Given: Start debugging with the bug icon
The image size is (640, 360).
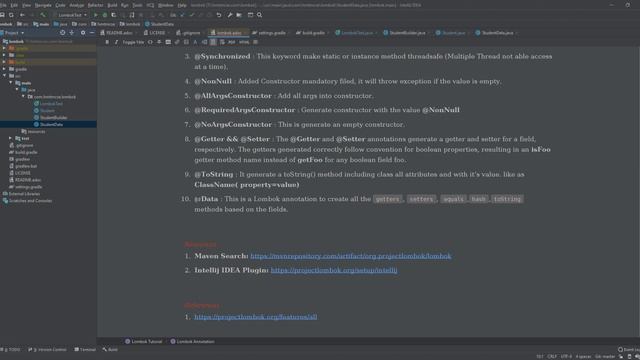Looking at the screenshot, I should coord(104,15).
